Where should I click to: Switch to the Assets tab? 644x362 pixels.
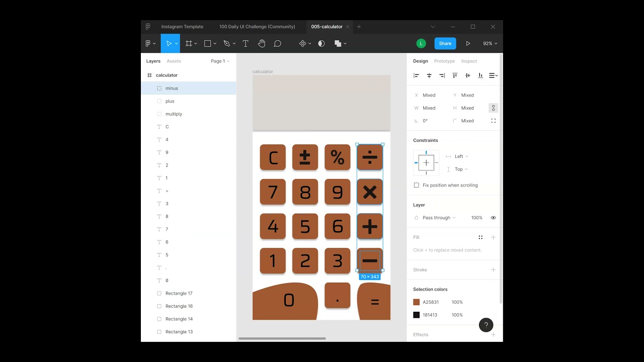coord(174,61)
